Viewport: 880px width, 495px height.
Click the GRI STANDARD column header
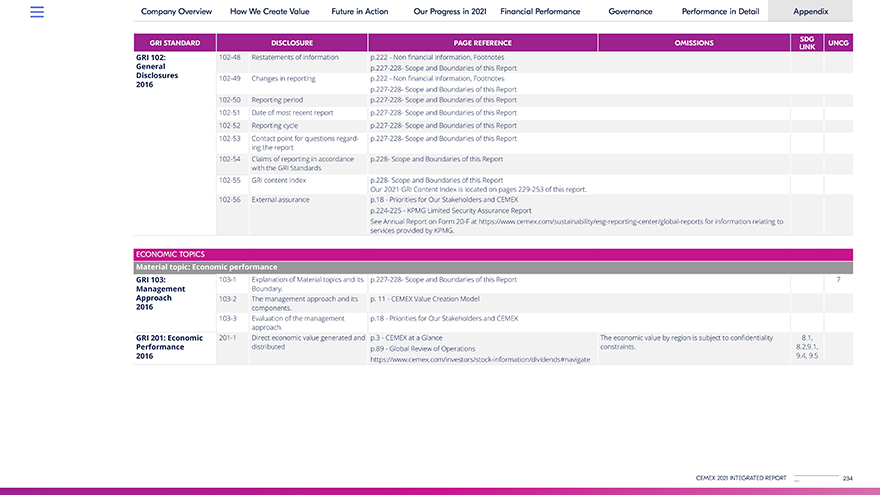click(x=174, y=43)
